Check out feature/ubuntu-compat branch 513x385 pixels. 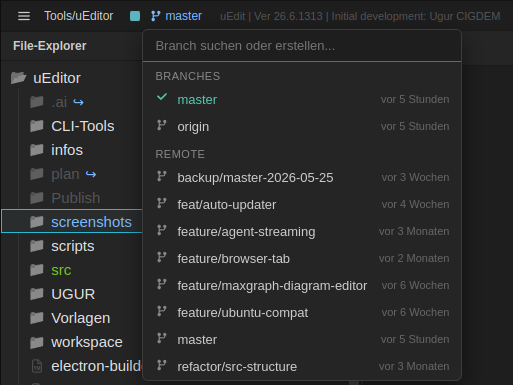302,313
